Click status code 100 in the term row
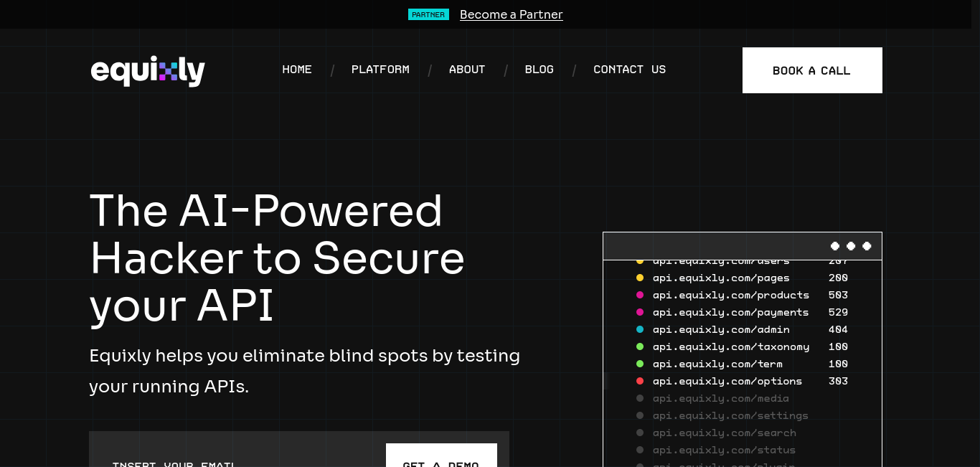980x467 pixels. coord(838,364)
